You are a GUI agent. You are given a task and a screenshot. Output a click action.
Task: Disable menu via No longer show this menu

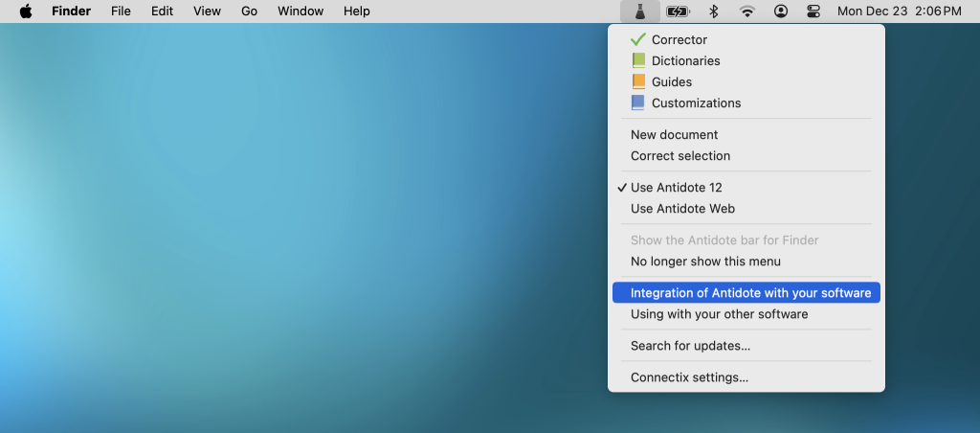pos(705,262)
